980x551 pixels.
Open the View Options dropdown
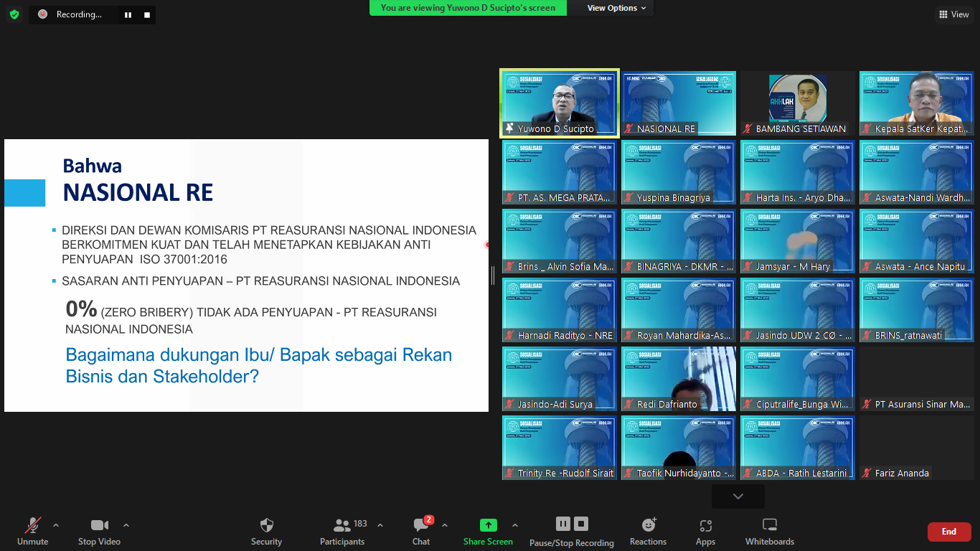tap(616, 8)
